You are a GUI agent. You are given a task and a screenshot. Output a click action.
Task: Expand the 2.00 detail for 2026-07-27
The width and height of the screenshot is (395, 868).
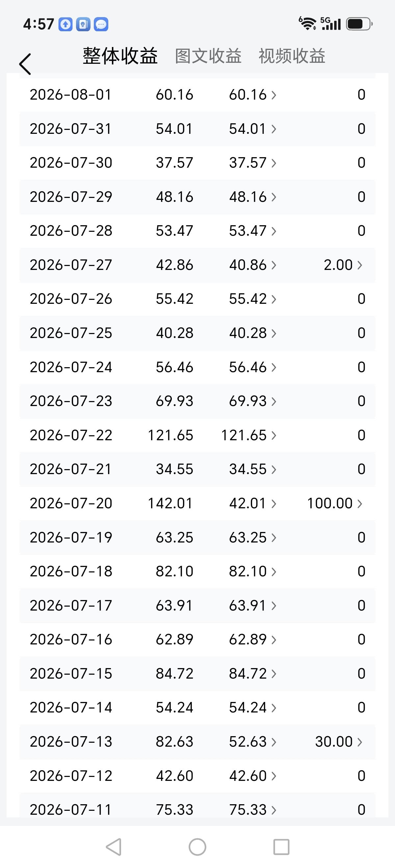[343, 265]
